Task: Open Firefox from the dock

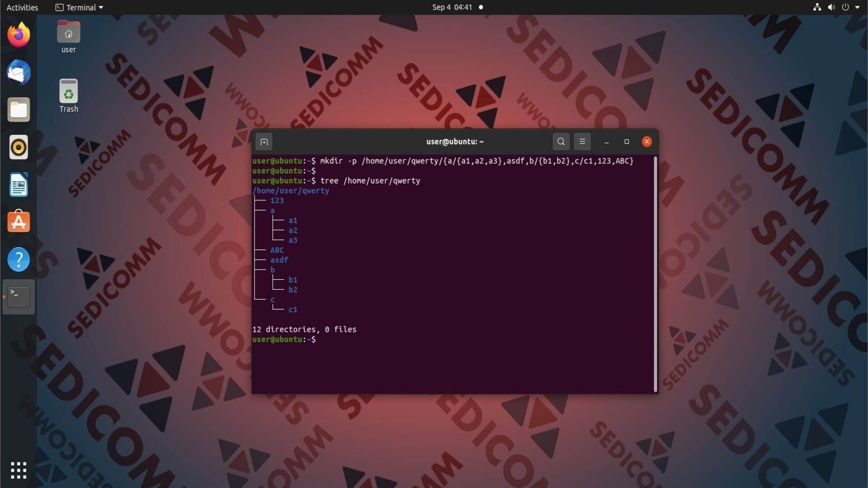Action: 19,35
